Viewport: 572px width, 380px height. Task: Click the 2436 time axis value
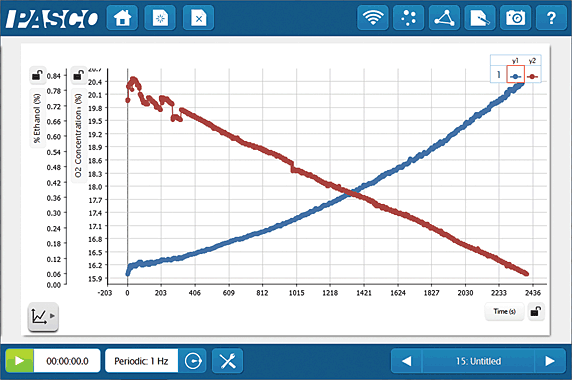click(x=533, y=293)
